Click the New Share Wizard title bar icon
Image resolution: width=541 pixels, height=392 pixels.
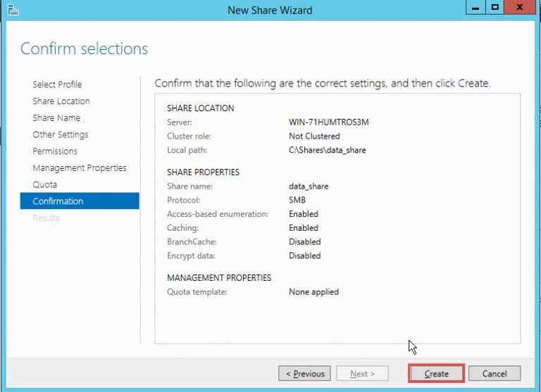(13, 10)
